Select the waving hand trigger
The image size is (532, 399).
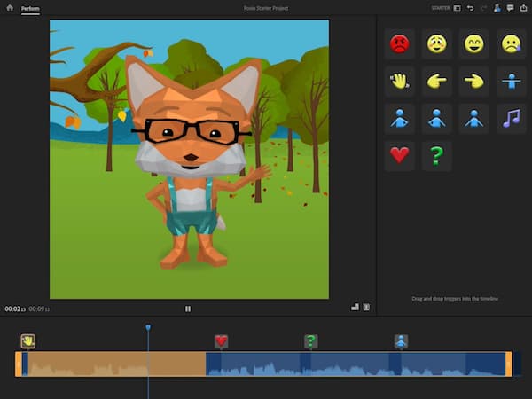(400, 82)
